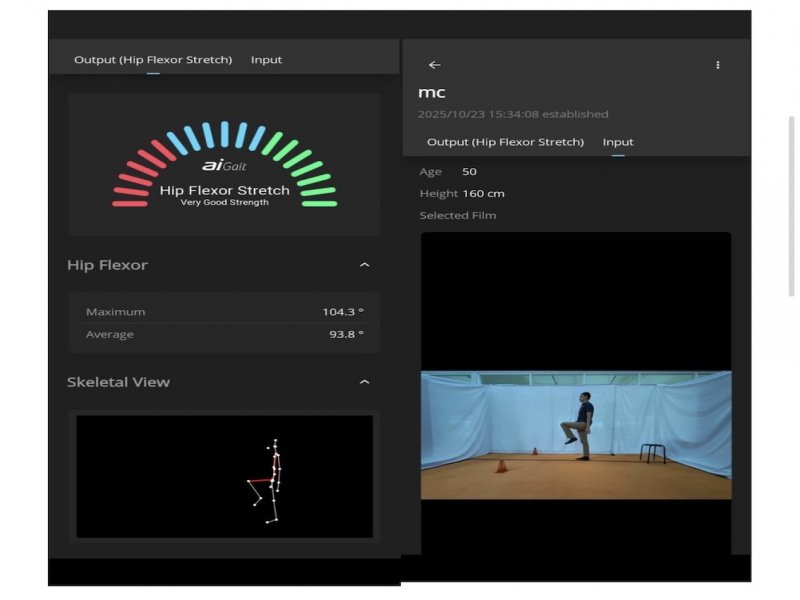Open the three-dot more options menu

tap(717, 65)
